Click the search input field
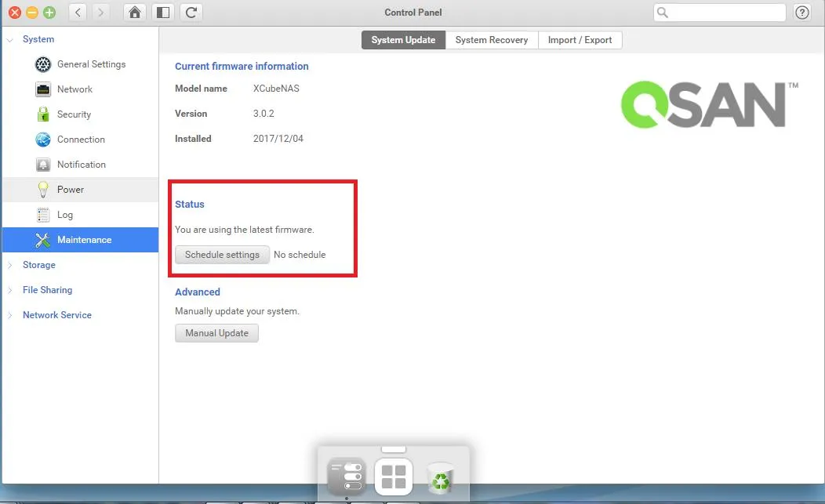 (x=727, y=13)
